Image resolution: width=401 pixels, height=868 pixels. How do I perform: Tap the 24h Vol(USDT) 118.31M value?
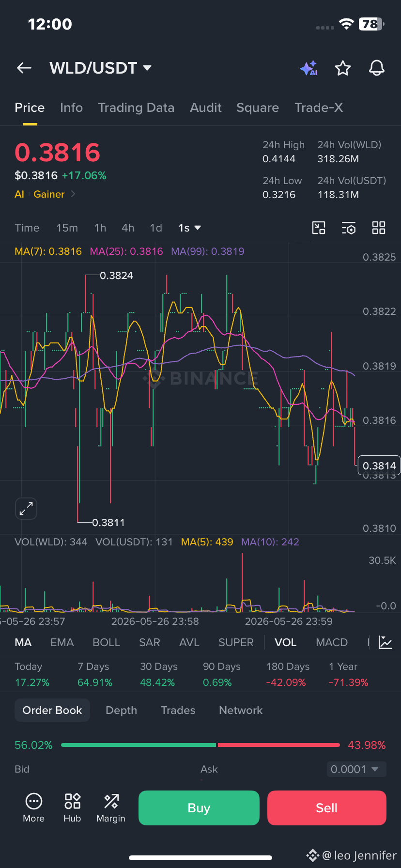click(338, 195)
